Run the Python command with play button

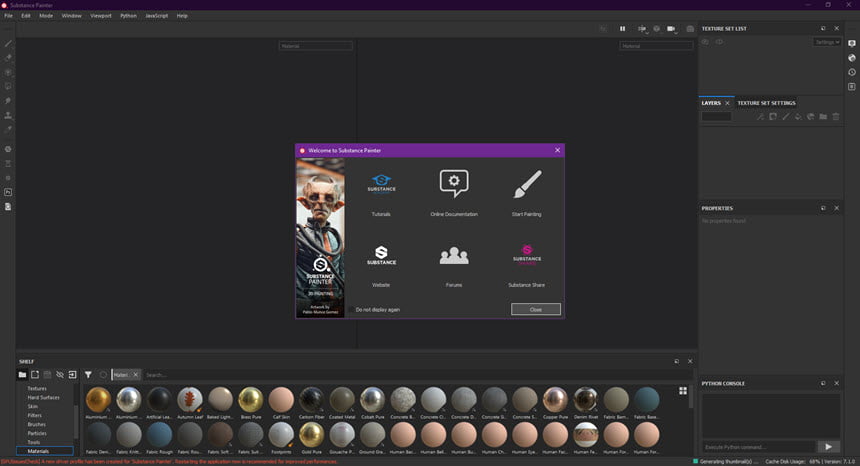coord(828,447)
